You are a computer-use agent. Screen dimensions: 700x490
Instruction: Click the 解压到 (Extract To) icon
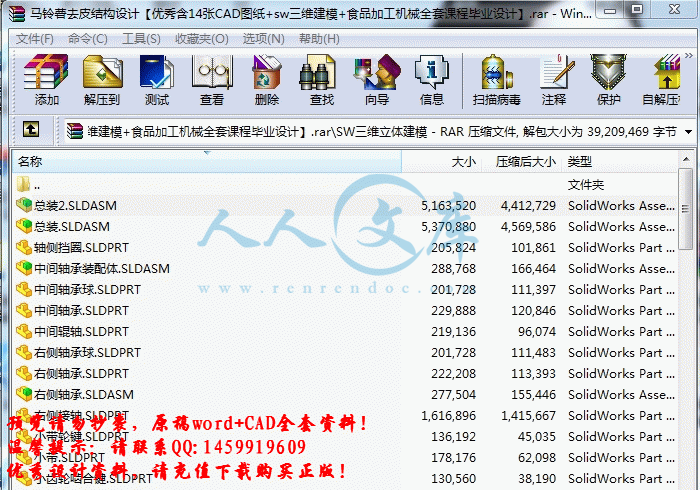(x=101, y=80)
